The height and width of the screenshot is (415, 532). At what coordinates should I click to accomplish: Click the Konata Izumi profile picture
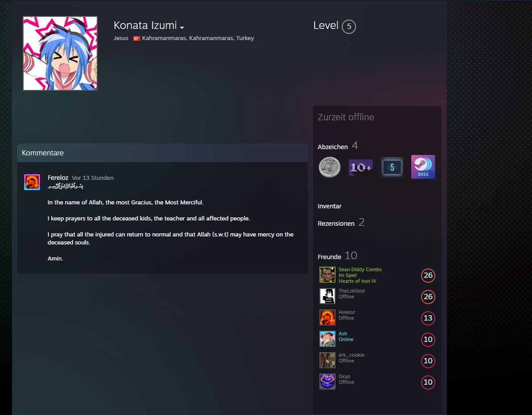[60, 53]
